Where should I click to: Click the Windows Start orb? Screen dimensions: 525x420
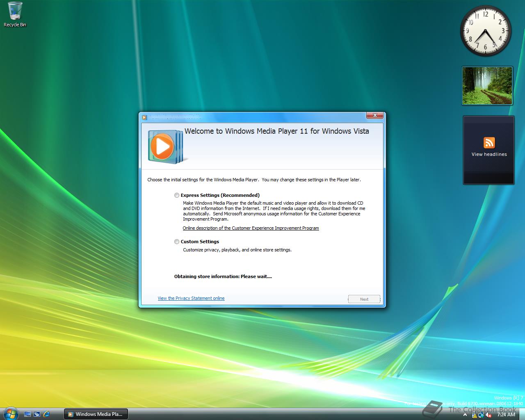(x=10, y=414)
